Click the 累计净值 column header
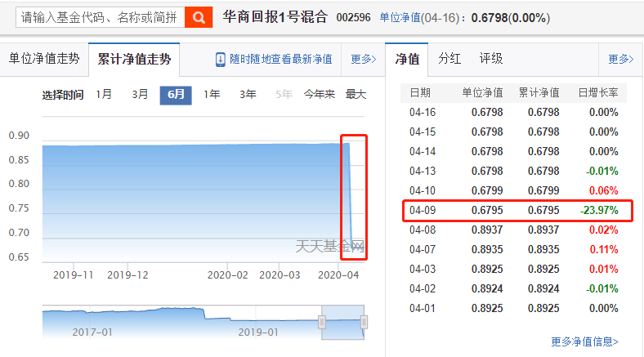The height and width of the screenshot is (357, 644). point(539,93)
